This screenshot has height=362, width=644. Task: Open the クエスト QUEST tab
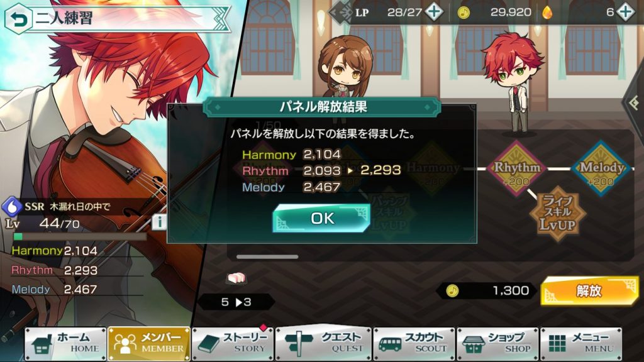click(324, 344)
